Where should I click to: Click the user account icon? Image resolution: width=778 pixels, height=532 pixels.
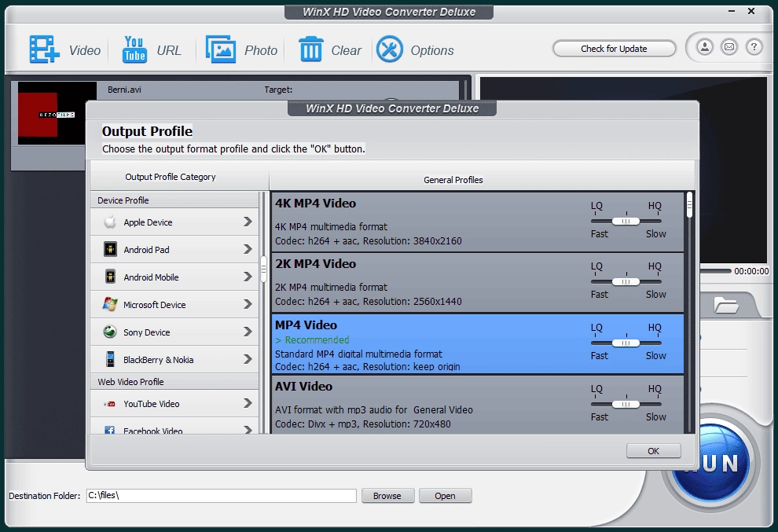point(705,47)
